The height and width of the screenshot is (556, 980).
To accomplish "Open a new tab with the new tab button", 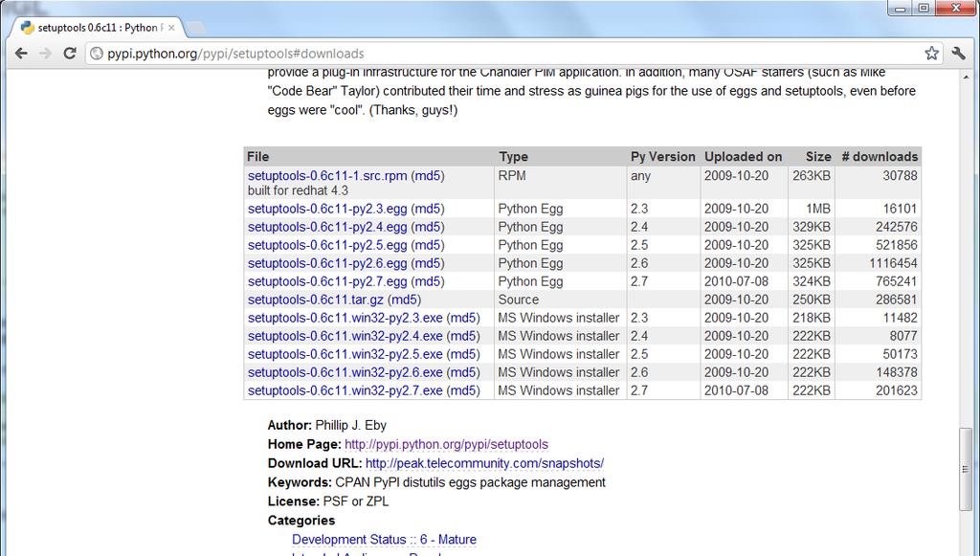I will (x=195, y=28).
